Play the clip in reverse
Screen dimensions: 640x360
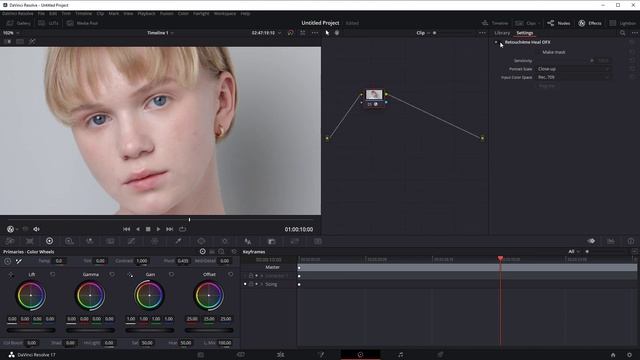click(x=138, y=229)
